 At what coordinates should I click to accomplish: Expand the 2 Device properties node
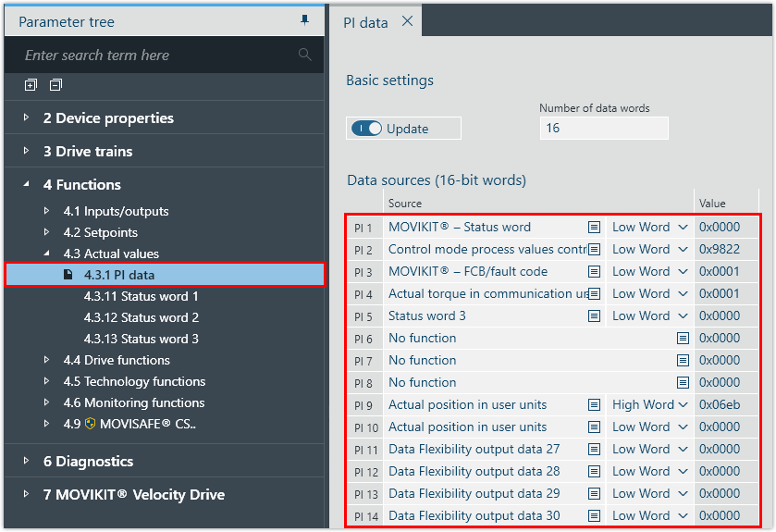point(27,118)
